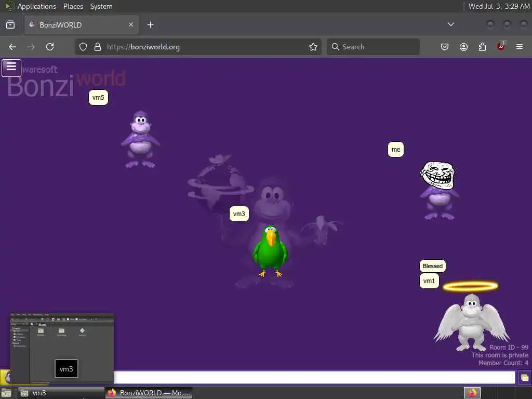Click the Bonzi icon left of chat bar
This screenshot has width=532, height=399.
point(5,377)
